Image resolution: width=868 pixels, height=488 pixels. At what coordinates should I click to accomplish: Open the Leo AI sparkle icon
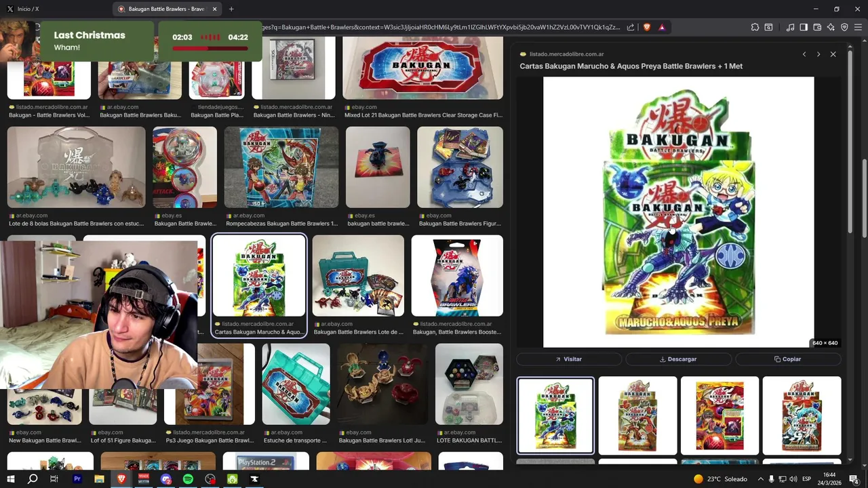click(831, 27)
